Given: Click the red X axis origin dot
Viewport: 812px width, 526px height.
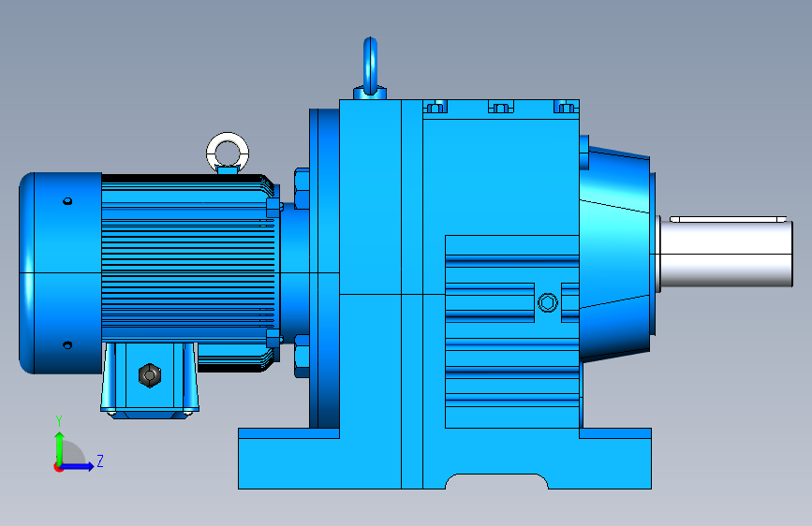Looking at the screenshot, I should (58, 467).
